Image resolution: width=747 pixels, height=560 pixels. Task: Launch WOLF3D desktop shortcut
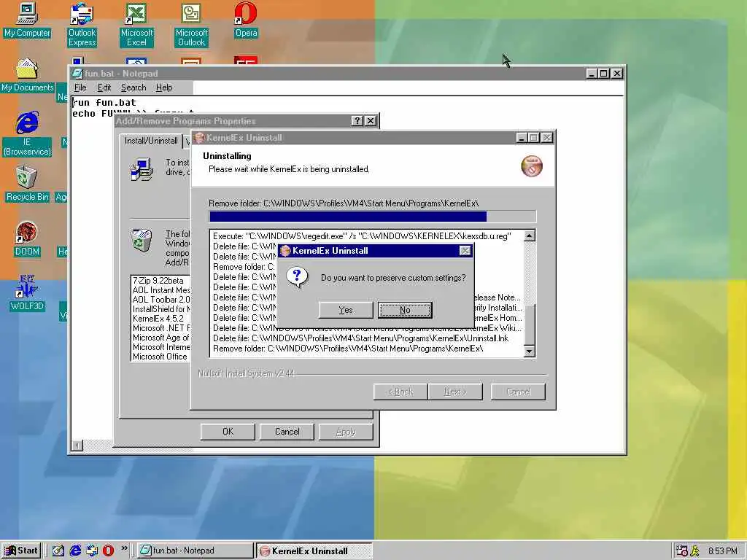[x=27, y=293]
